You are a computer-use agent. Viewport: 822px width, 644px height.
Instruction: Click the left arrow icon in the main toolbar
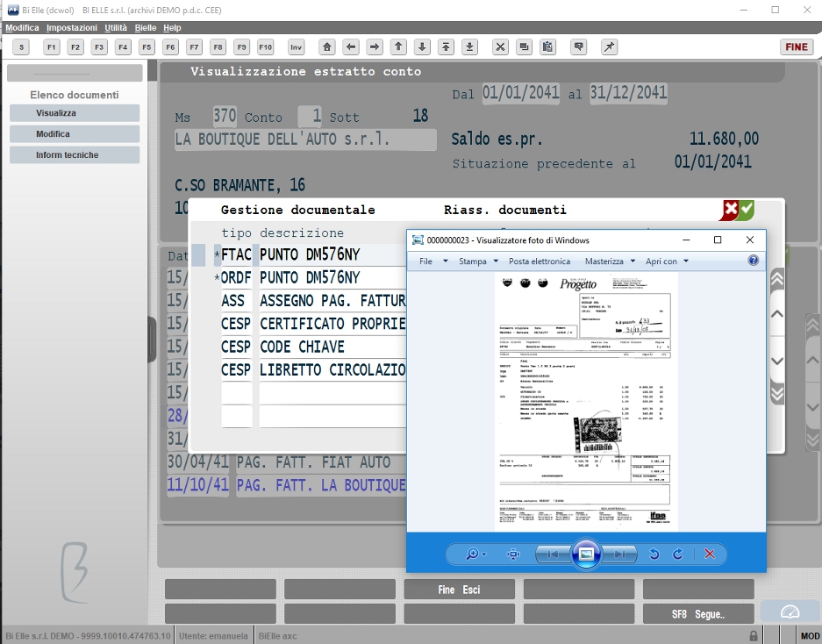[351, 47]
